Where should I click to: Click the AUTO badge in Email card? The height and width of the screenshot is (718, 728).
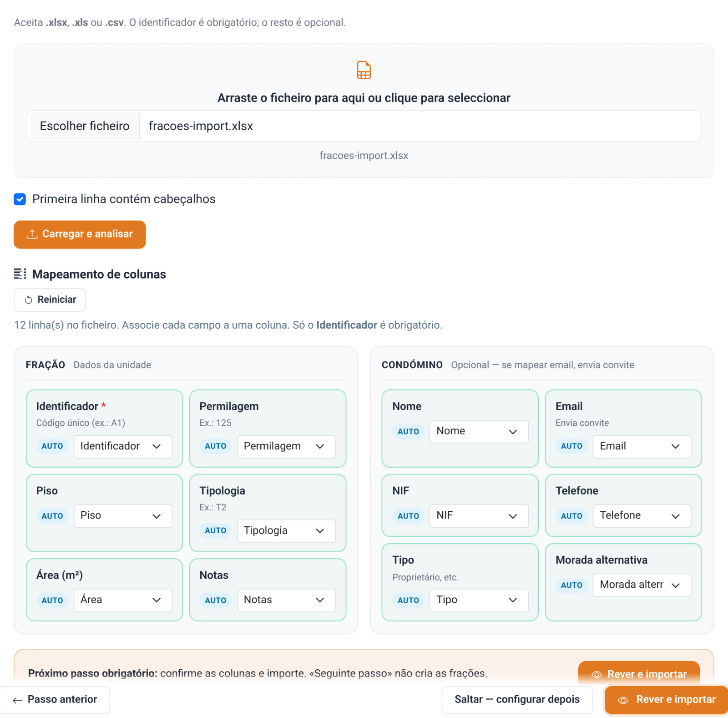pos(571,446)
